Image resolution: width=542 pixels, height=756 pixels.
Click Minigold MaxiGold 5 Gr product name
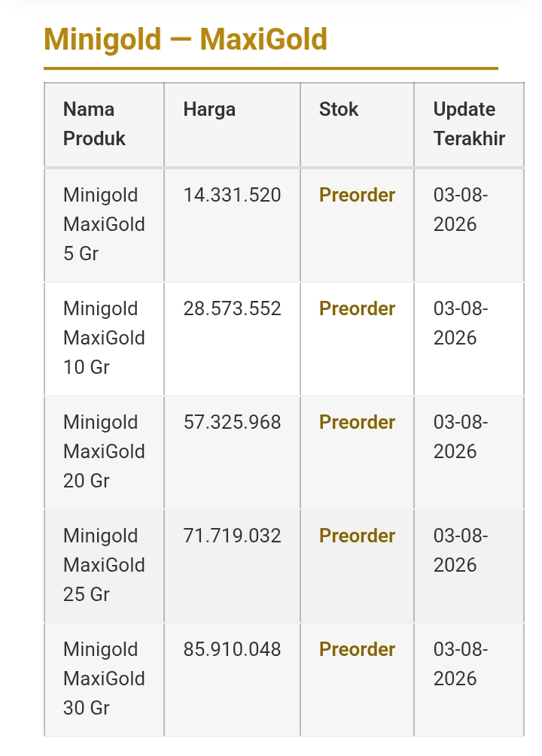(x=104, y=224)
